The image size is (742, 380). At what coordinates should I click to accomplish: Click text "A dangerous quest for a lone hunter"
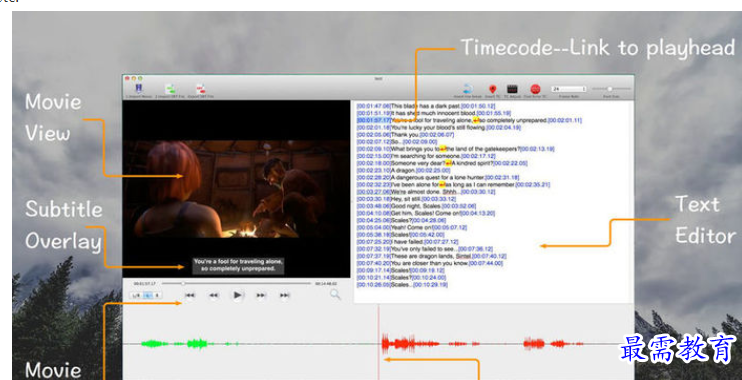(x=438, y=177)
